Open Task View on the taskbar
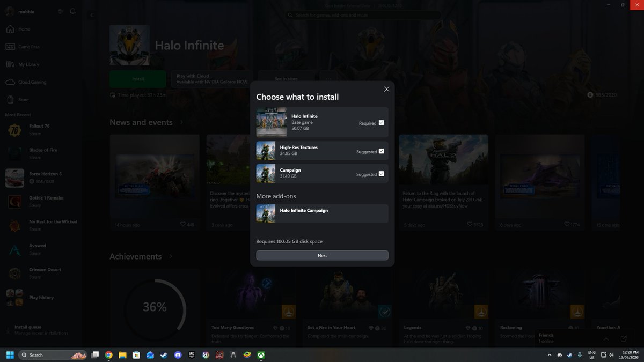 (x=96, y=355)
